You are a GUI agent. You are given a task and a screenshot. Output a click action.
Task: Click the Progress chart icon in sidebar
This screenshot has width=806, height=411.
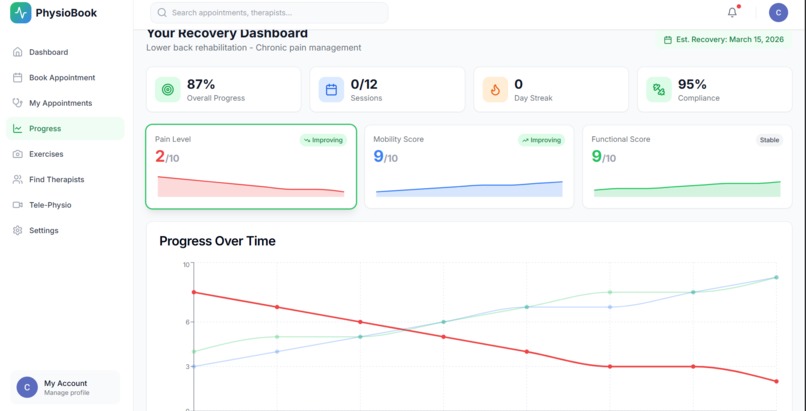tap(17, 128)
